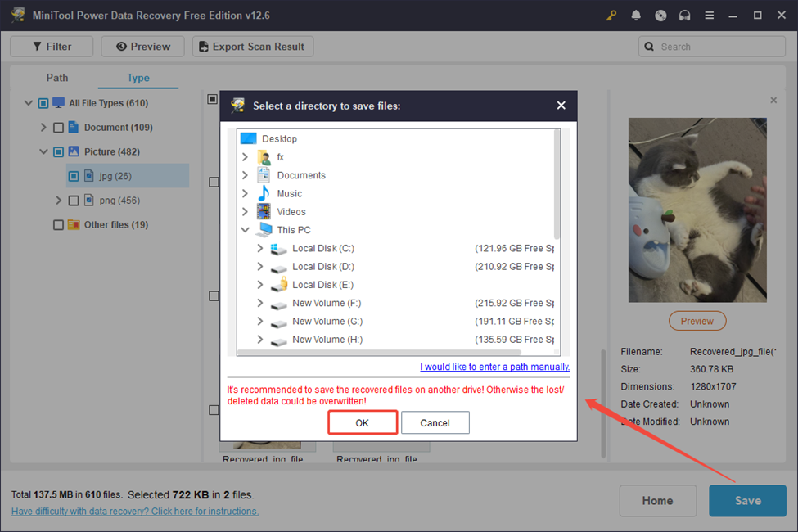The height and width of the screenshot is (532, 798).
Task: Select the Local Disk (C:) drive icon
Action: (x=278, y=249)
